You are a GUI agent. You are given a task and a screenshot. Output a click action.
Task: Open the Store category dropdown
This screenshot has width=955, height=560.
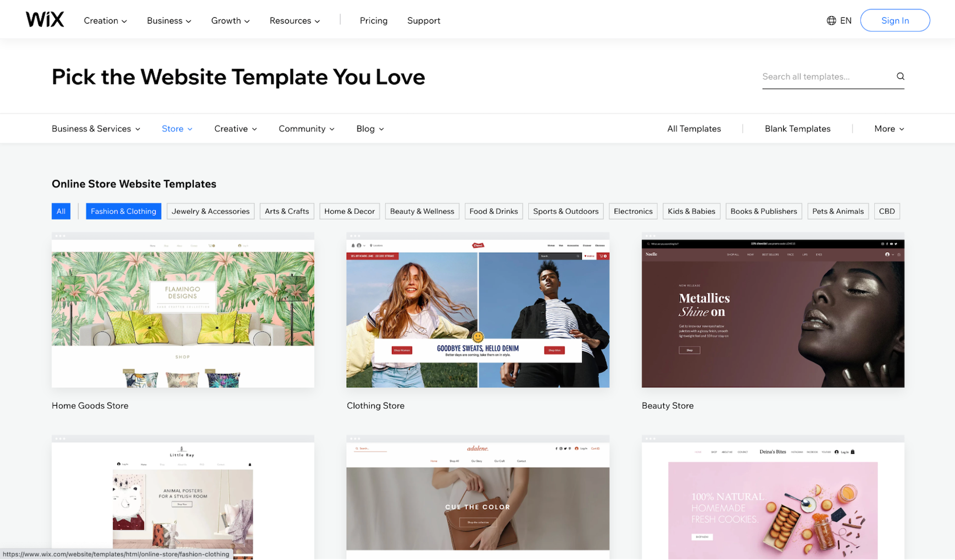pos(177,129)
